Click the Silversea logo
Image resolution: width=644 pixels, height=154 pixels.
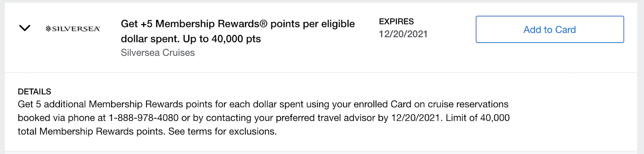(73, 29)
